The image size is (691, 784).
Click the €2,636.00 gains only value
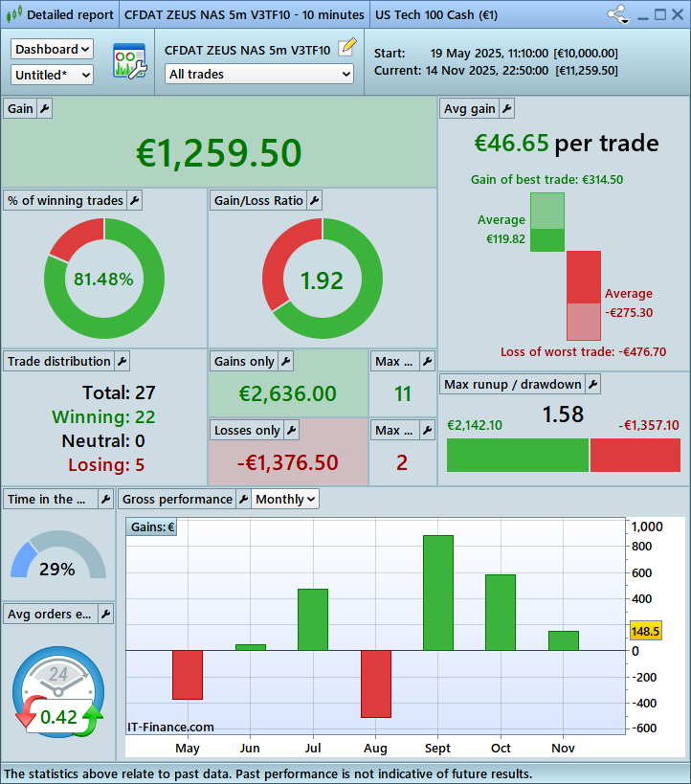[288, 393]
